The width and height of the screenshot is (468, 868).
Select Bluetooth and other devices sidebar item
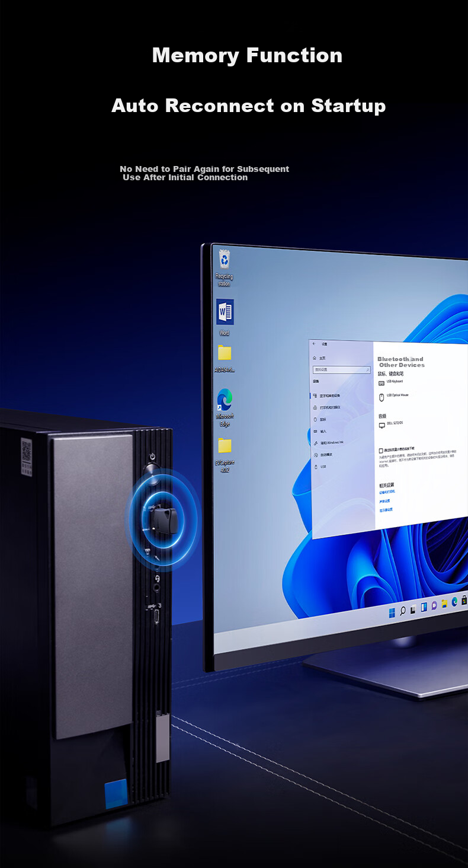click(x=326, y=395)
